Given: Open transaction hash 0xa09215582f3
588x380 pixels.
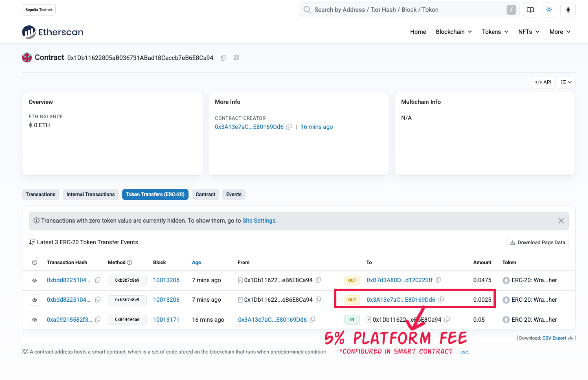Looking at the screenshot, I should pyautogui.click(x=69, y=320).
